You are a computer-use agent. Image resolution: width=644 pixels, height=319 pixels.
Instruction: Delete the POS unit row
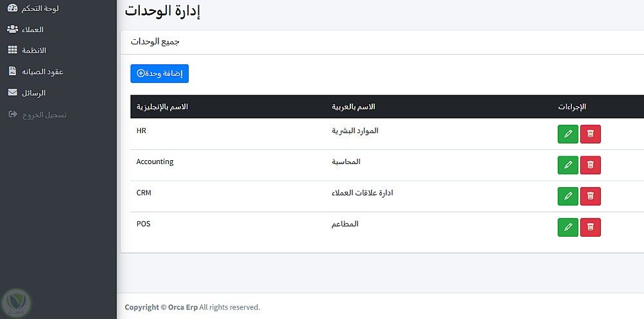590,227
